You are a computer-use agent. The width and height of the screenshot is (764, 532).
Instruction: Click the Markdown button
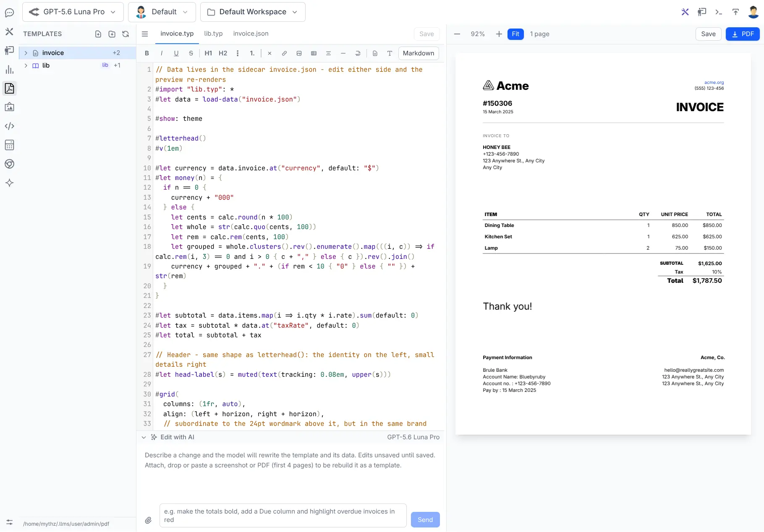(x=419, y=53)
